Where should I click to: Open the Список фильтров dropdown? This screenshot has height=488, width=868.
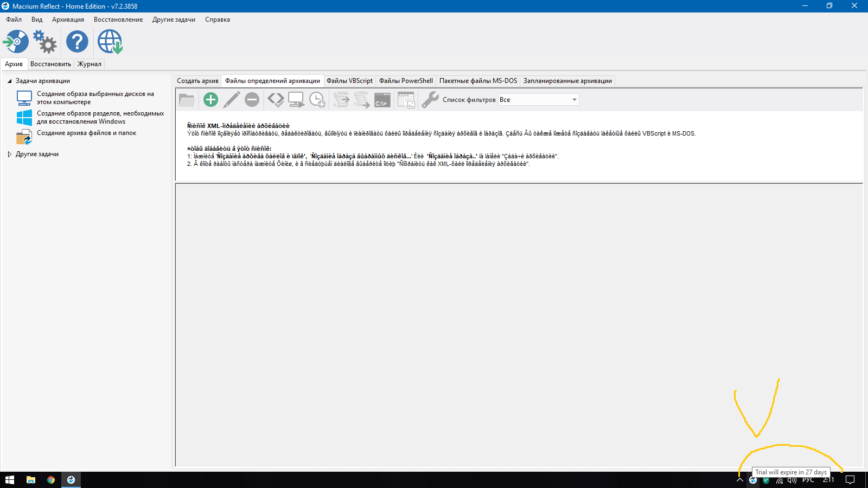[x=574, y=100]
